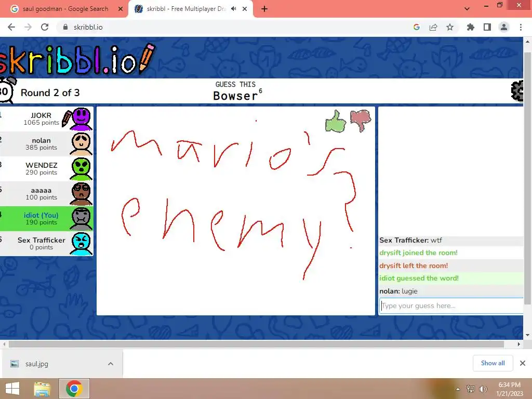Screen dimensions: 532x399
Task: View site information lock icon
Action: point(65,27)
